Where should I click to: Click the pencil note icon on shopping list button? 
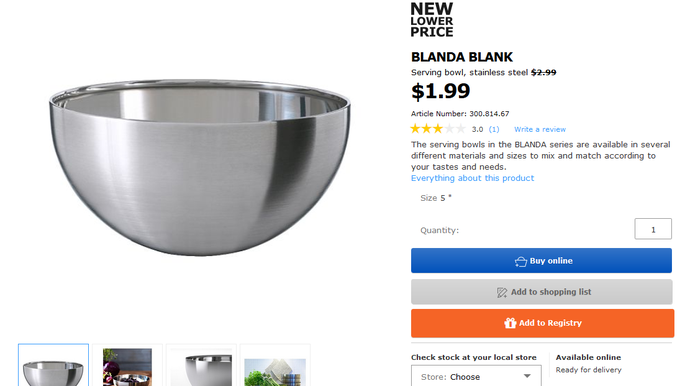502,292
